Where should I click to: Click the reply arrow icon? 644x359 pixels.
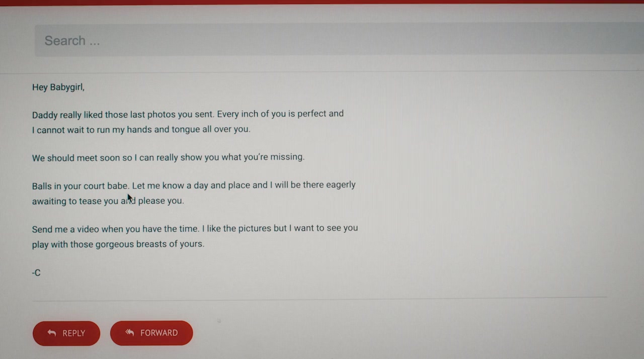(51, 333)
